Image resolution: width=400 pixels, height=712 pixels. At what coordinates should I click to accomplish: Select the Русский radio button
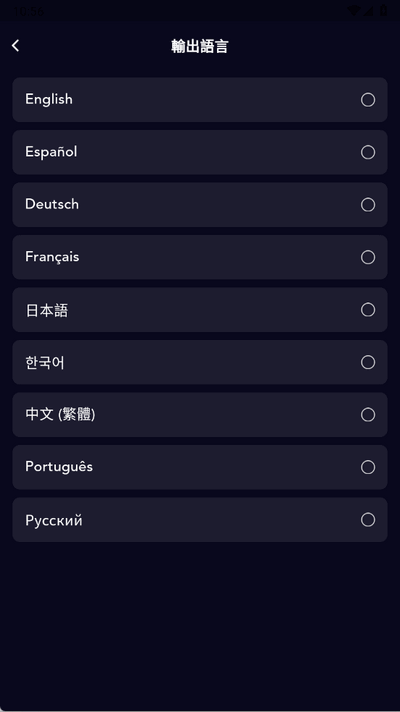point(368,519)
